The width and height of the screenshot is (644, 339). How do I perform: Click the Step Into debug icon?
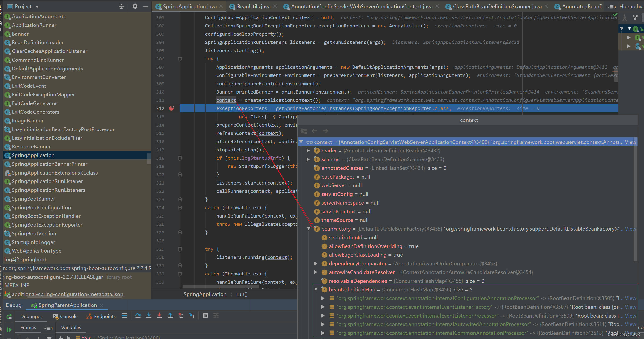click(149, 316)
